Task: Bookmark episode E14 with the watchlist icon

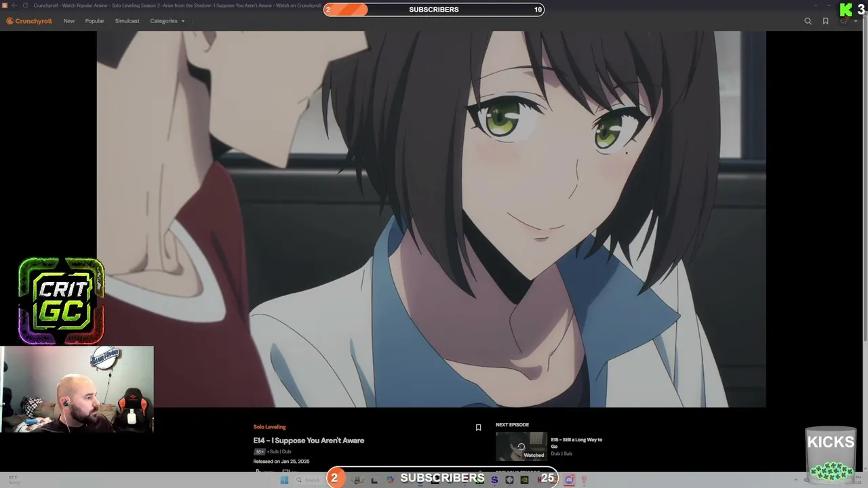Action: [x=478, y=428]
